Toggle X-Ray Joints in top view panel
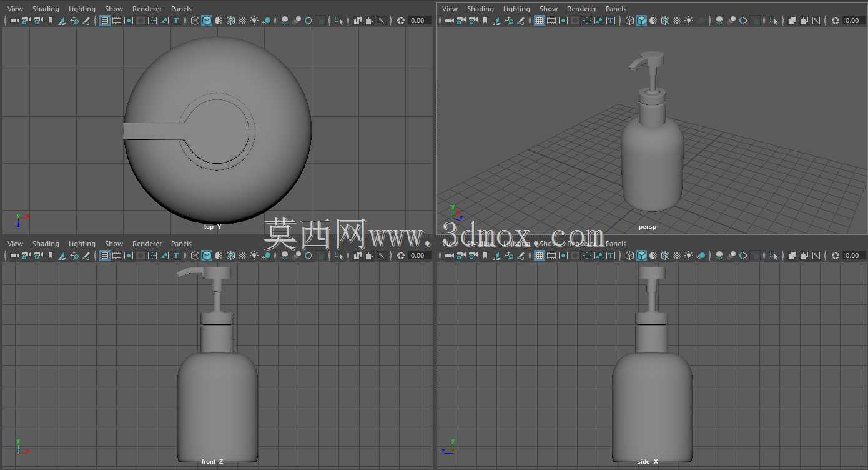868x470 pixels. [382, 21]
